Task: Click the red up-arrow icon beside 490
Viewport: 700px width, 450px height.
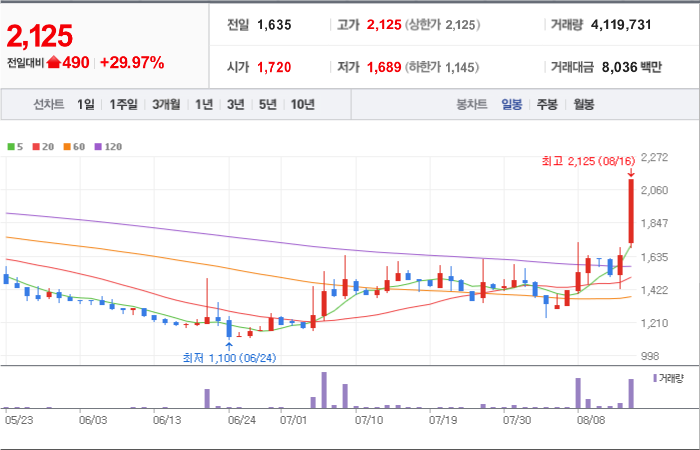Action: point(54,62)
